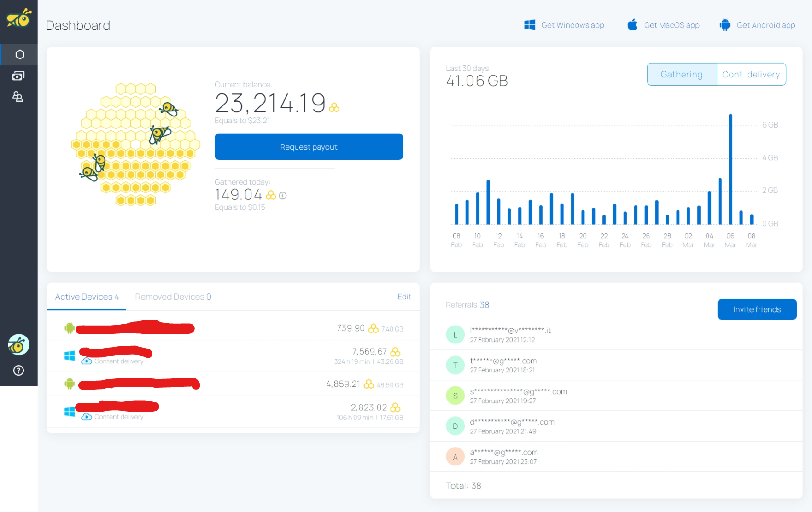
Task: Click the Apple logo icon in header
Action: click(x=632, y=25)
